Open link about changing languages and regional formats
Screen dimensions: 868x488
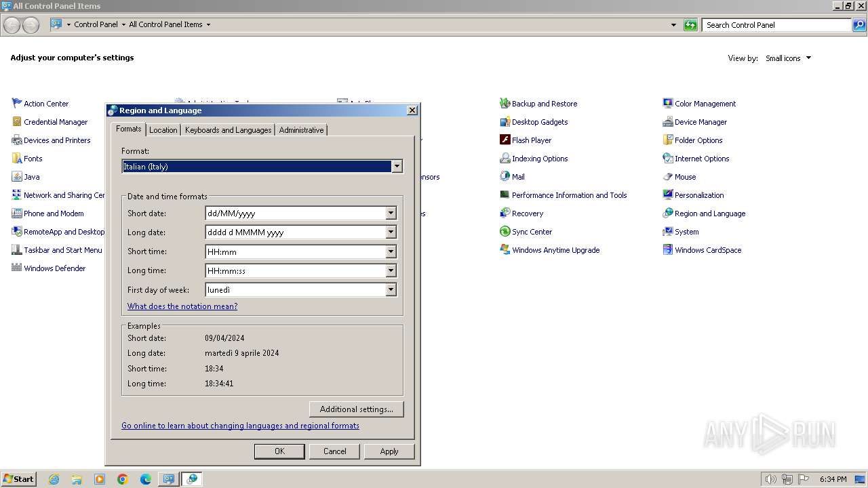[240, 426]
